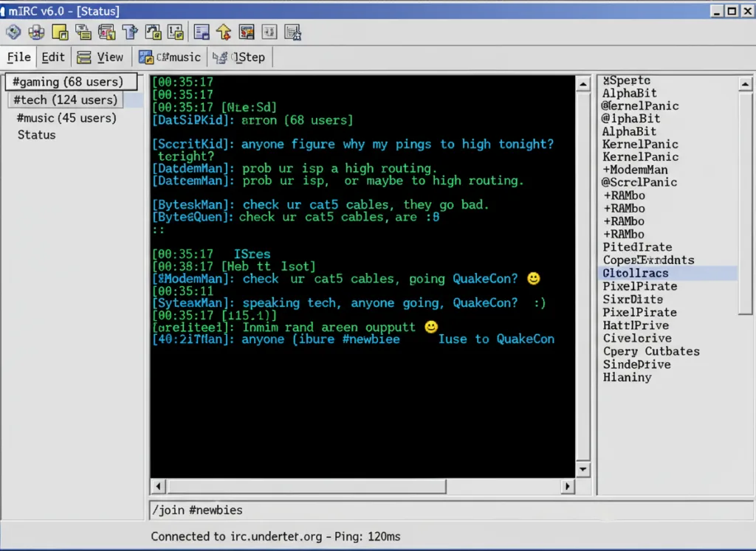Switch to the #music (45 users) channel
The width and height of the screenshot is (756, 551).
pos(66,118)
